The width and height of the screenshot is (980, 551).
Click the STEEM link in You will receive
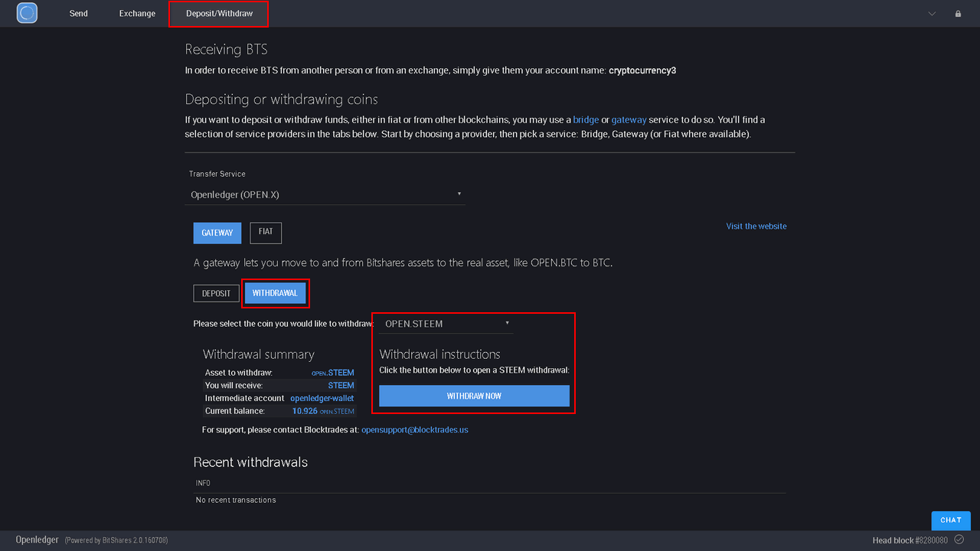point(341,386)
